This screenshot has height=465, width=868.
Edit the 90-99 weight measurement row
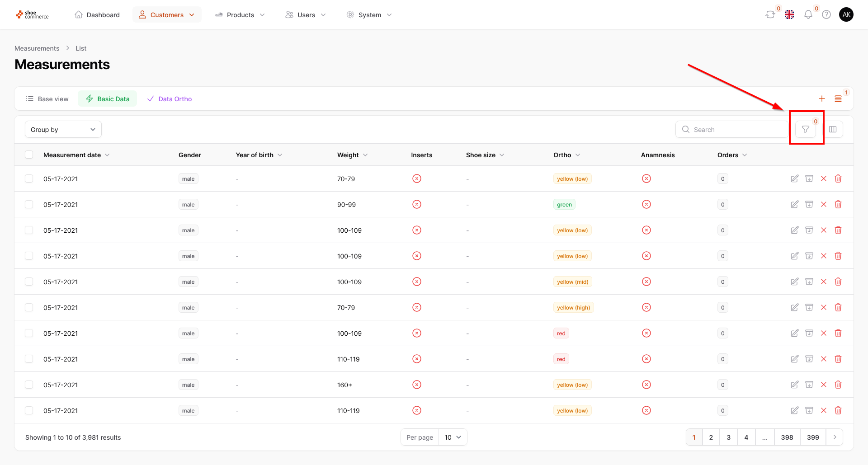[x=794, y=204]
